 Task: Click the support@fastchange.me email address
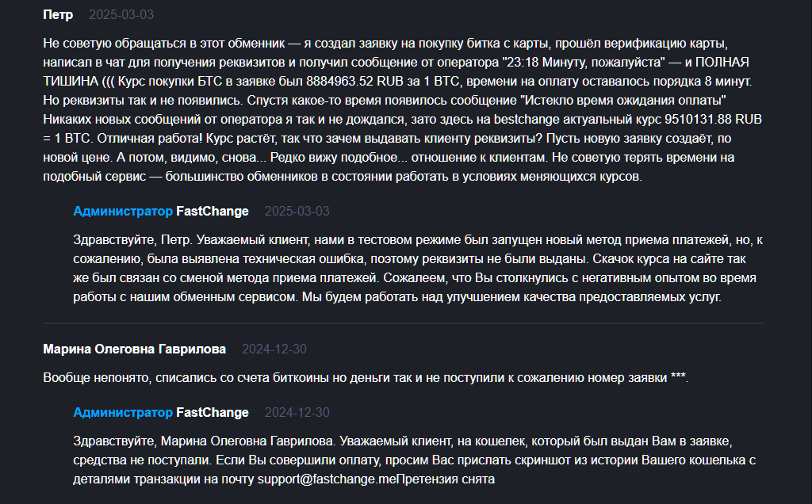click(x=327, y=479)
